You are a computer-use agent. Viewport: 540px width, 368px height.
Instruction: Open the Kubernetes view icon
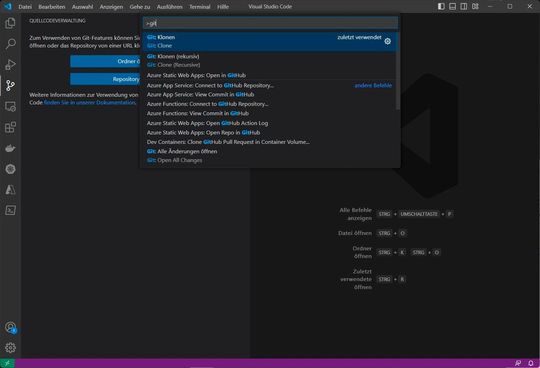click(10, 169)
